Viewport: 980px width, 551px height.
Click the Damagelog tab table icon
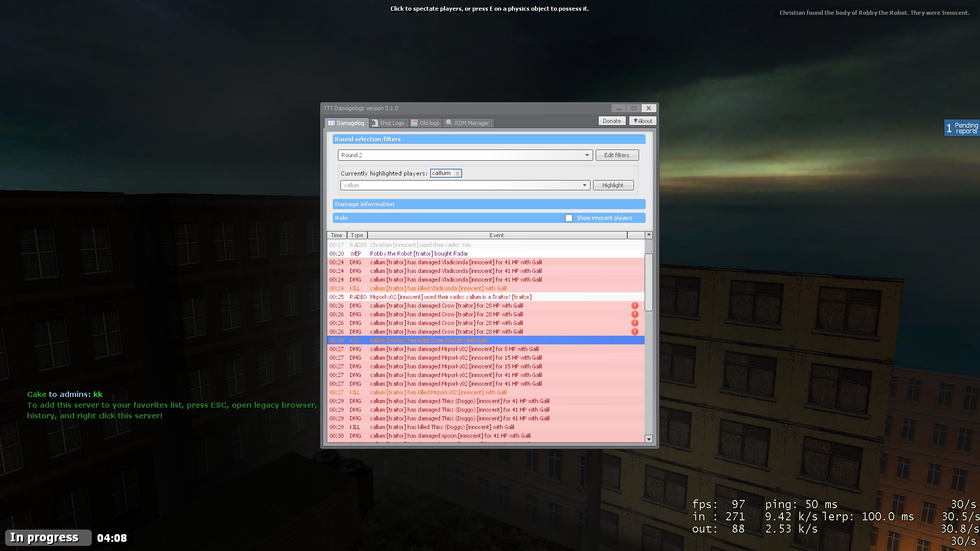coord(331,123)
